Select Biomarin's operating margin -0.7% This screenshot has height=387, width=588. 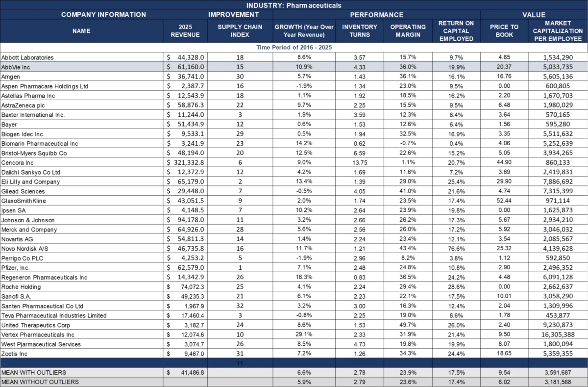[408, 143]
